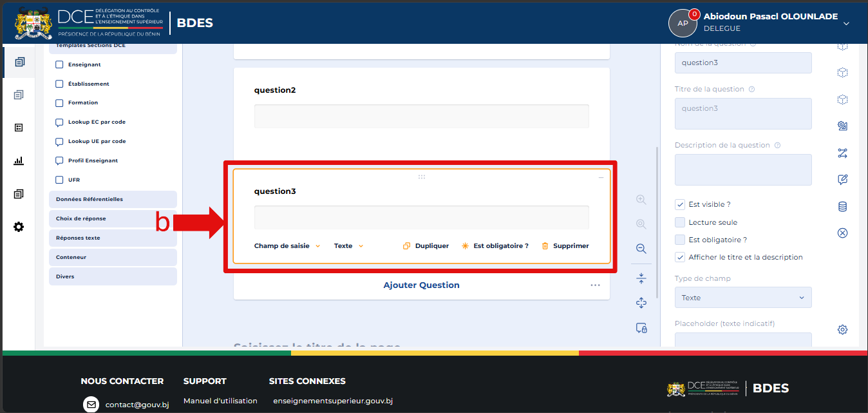Collapse 'Templates Sections DCE' category header
The width and height of the screenshot is (868, 413).
pyautogui.click(x=113, y=48)
